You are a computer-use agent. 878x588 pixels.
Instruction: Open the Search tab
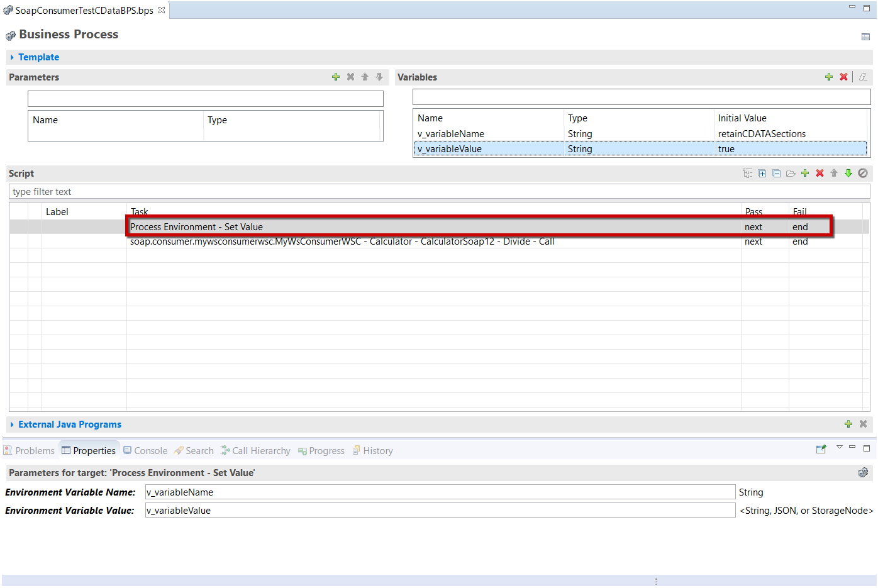click(x=194, y=450)
